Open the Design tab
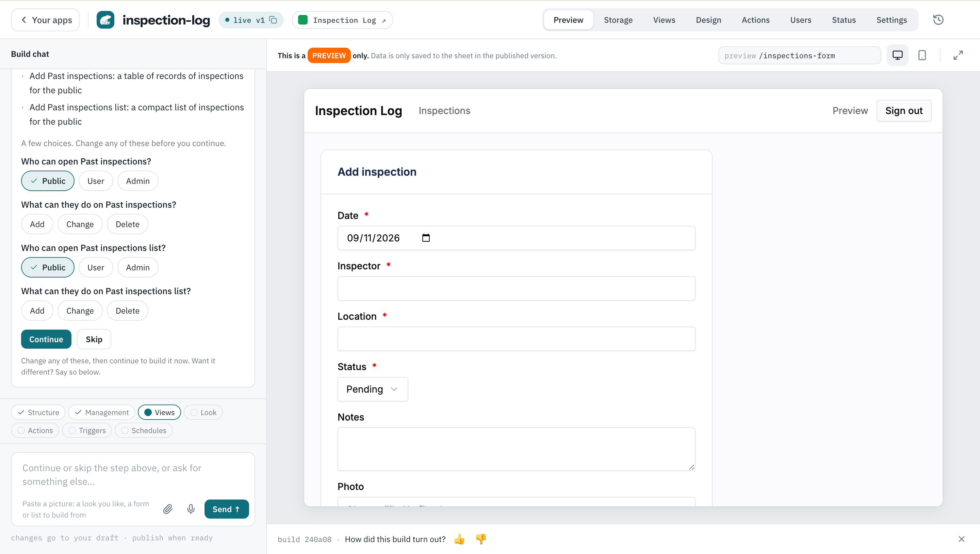This screenshot has width=980, height=554. click(x=708, y=20)
